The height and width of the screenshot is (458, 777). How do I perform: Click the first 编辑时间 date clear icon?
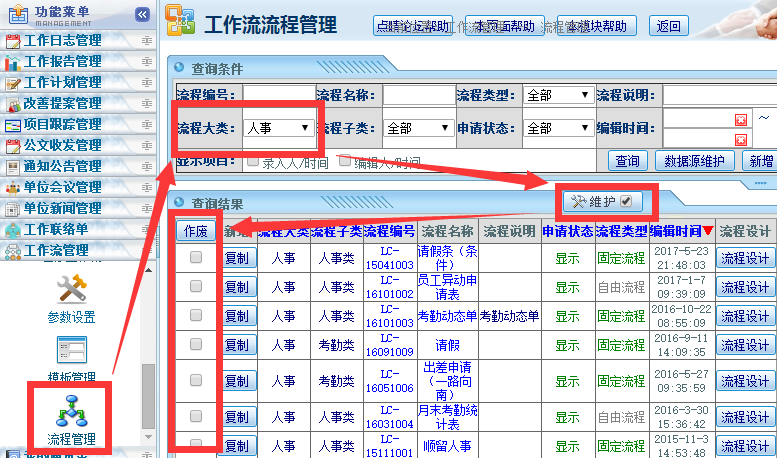(x=741, y=120)
